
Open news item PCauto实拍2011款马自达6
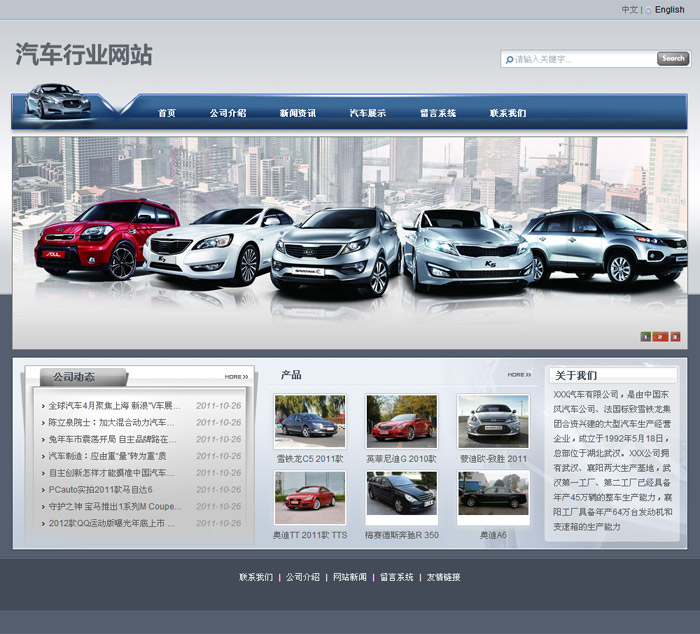click(100, 490)
